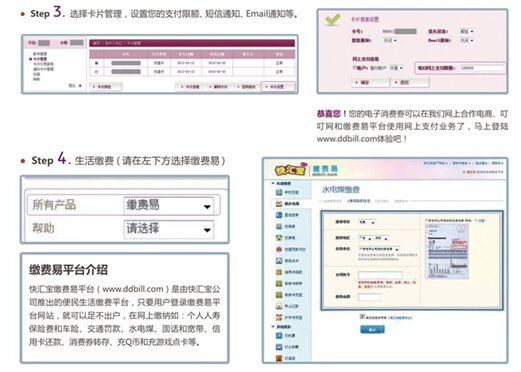Click the www.ddbill.com text in congratulation note
This screenshot has width=521, height=372.
click(347, 139)
